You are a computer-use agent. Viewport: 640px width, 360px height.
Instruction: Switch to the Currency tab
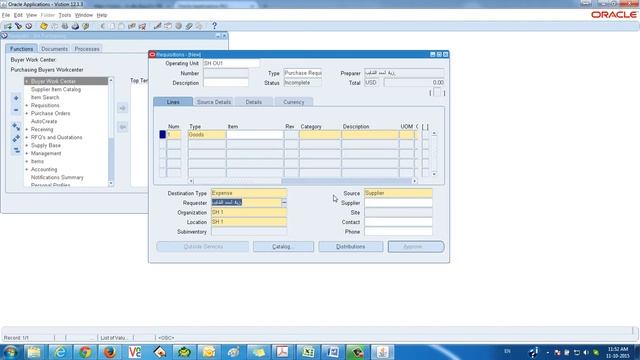(293, 102)
